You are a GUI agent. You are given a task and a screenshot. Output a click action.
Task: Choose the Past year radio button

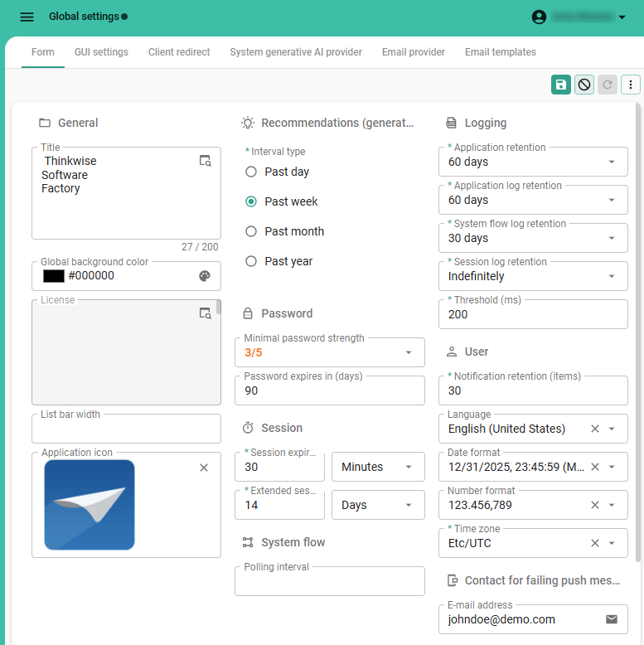[251, 261]
